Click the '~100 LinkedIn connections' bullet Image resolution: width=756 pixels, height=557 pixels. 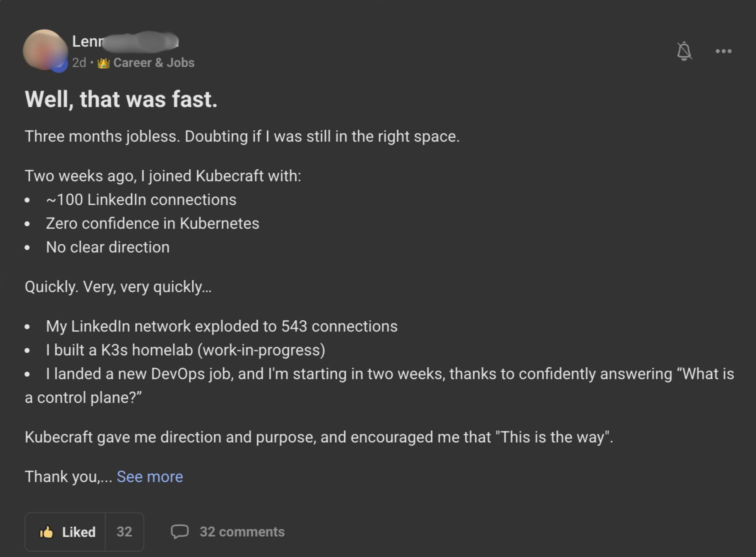coord(141,199)
